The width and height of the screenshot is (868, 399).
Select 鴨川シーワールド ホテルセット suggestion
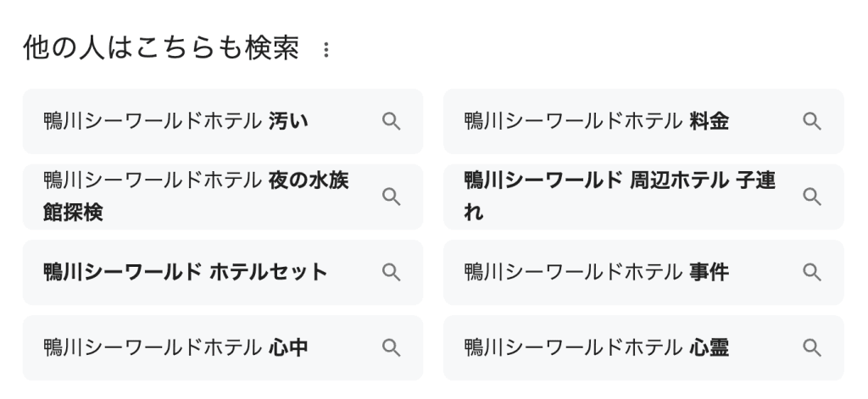click(x=223, y=272)
